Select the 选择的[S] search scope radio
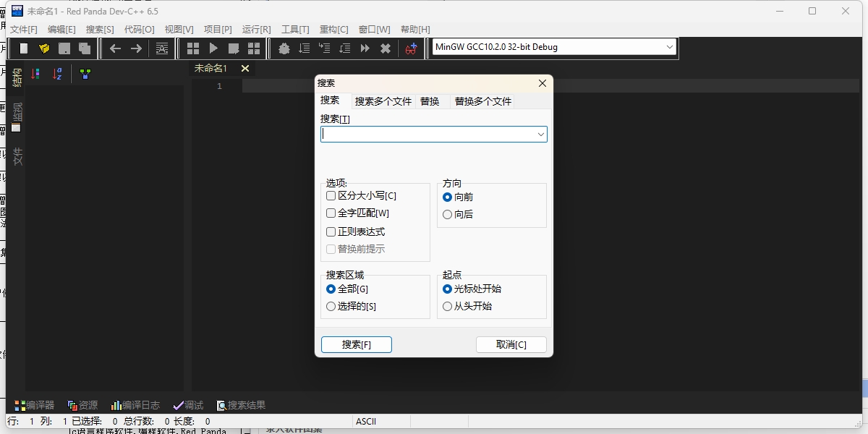This screenshot has height=434, width=868. [x=331, y=306]
